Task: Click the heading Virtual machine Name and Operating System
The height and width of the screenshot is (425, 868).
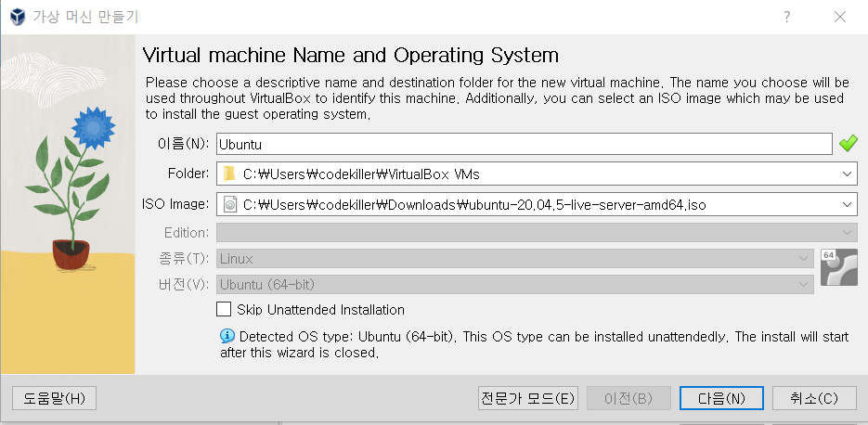Action: click(350, 56)
